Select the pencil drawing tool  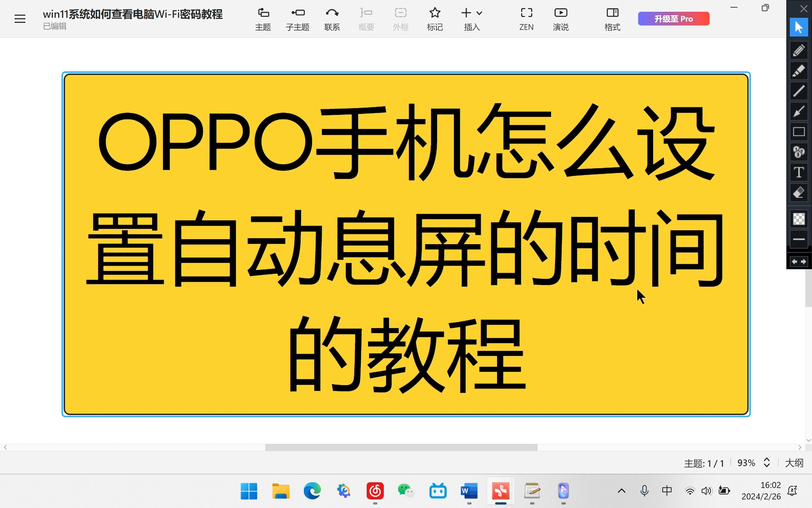tap(799, 51)
